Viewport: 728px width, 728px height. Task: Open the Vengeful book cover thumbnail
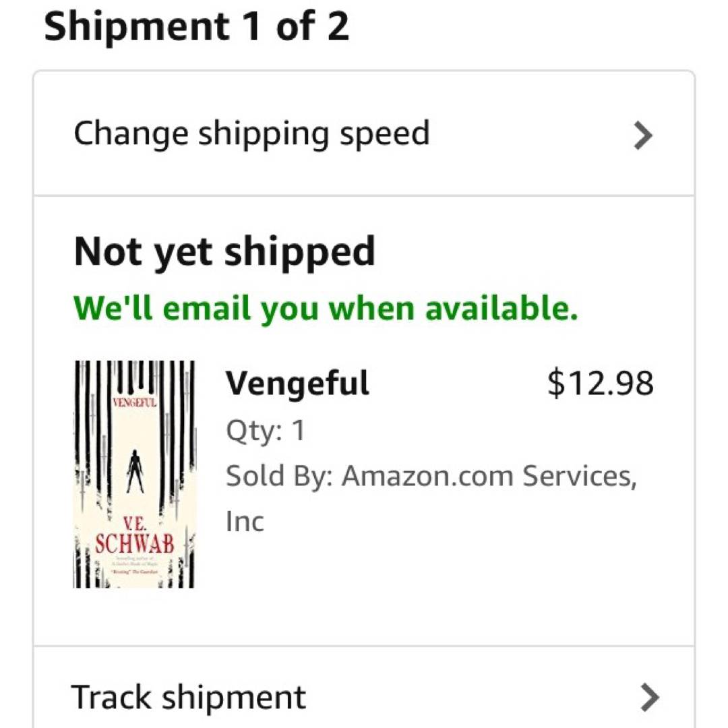click(x=134, y=474)
